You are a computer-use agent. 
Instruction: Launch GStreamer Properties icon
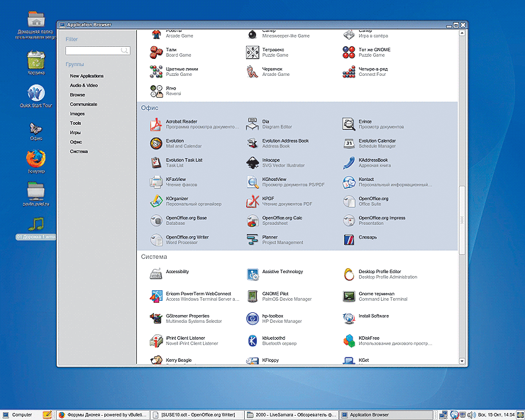tap(155, 319)
